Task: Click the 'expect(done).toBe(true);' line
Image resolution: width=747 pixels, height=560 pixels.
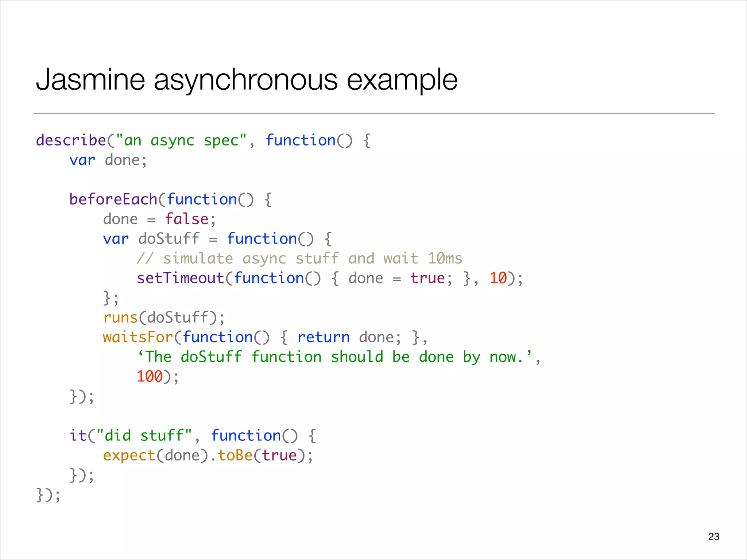Action: [208, 456]
